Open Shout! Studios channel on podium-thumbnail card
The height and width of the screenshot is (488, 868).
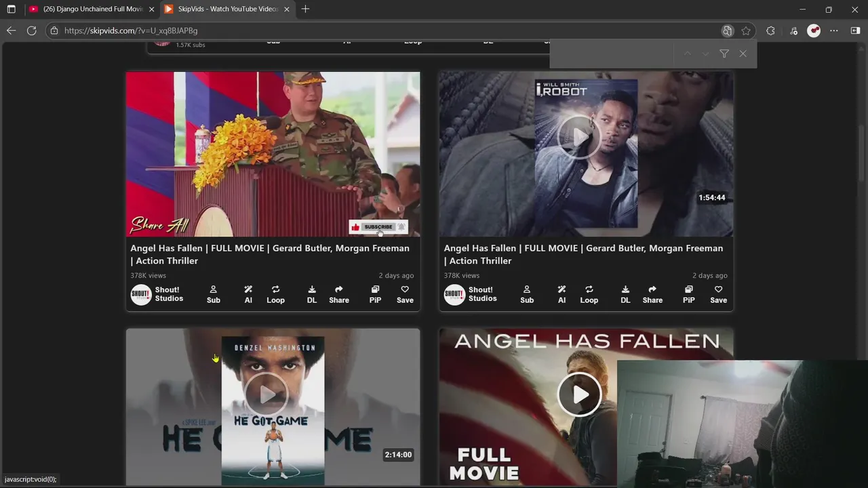pyautogui.click(x=157, y=294)
